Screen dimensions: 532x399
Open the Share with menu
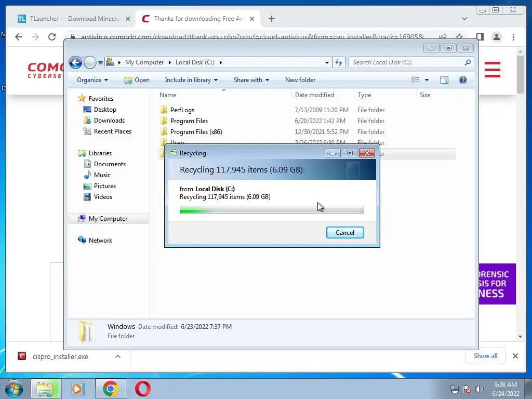tap(251, 80)
